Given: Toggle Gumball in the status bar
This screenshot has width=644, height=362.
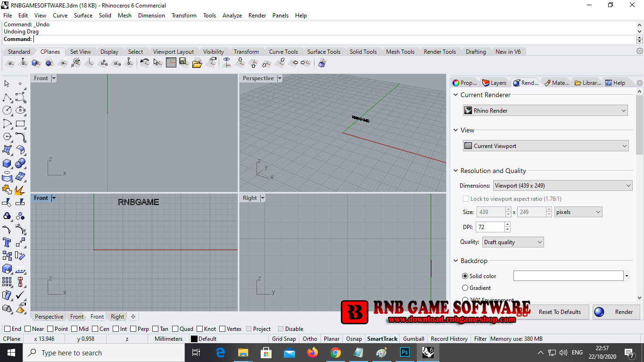Looking at the screenshot, I should (x=413, y=339).
